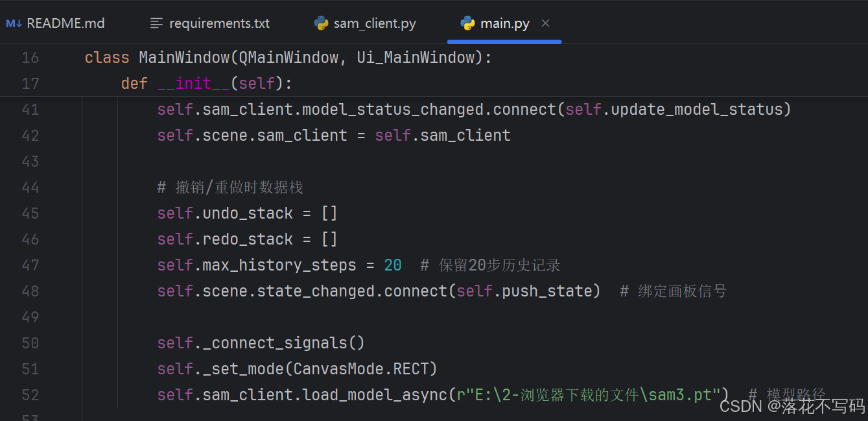868x421 pixels.
Task: Click the comment 绑定画板信号
Action: [x=674, y=291]
